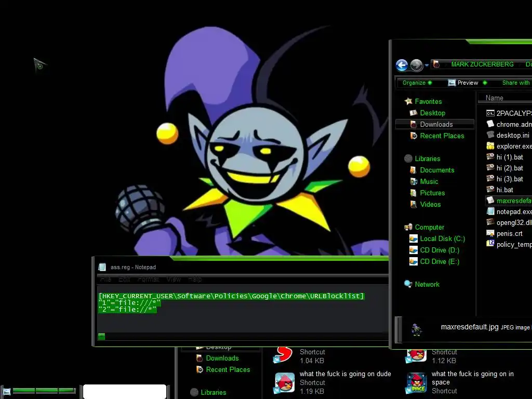Open Downloads in the background explorer window
The height and width of the screenshot is (399, 532).
[222, 358]
